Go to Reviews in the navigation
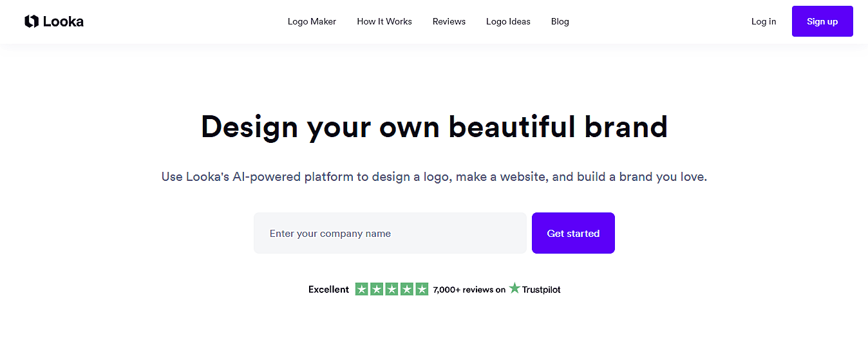The width and height of the screenshot is (868, 356). (449, 21)
